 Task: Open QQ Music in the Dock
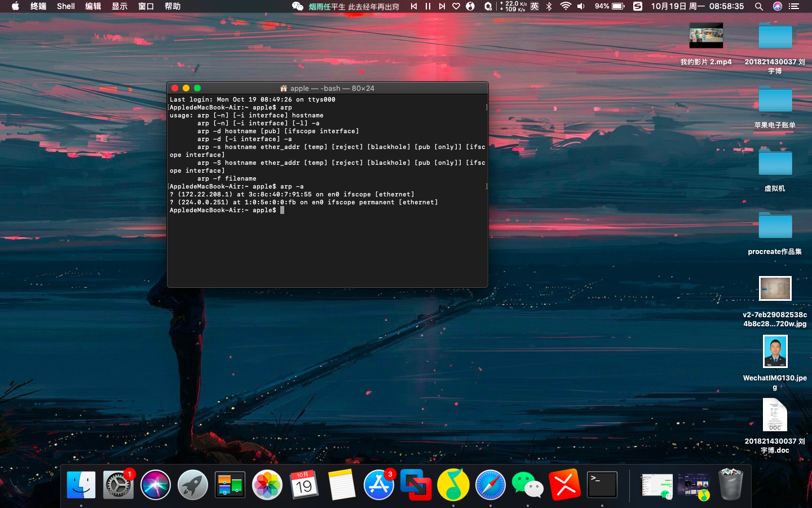(x=453, y=485)
